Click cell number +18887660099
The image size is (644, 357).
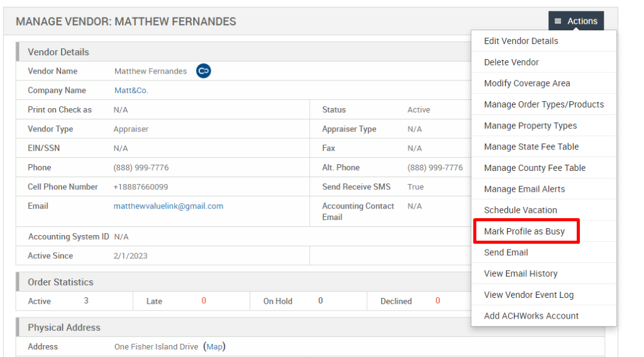[140, 187]
